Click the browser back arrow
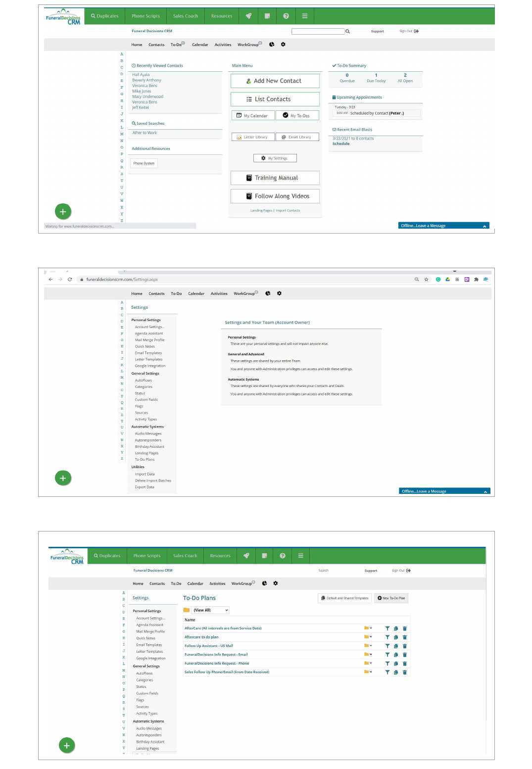The width and height of the screenshot is (532, 769). tap(50, 280)
